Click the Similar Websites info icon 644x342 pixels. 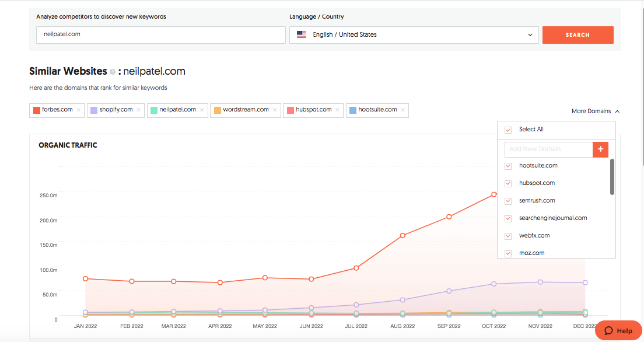[x=113, y=72]
